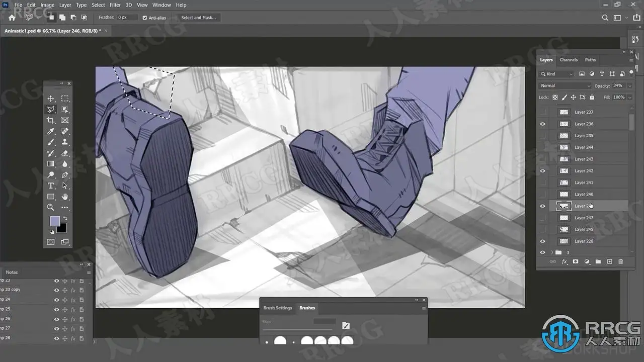Hide Layer 236 with its eye icon
This screenshot has width=644, height=362.
pos(542,124)
